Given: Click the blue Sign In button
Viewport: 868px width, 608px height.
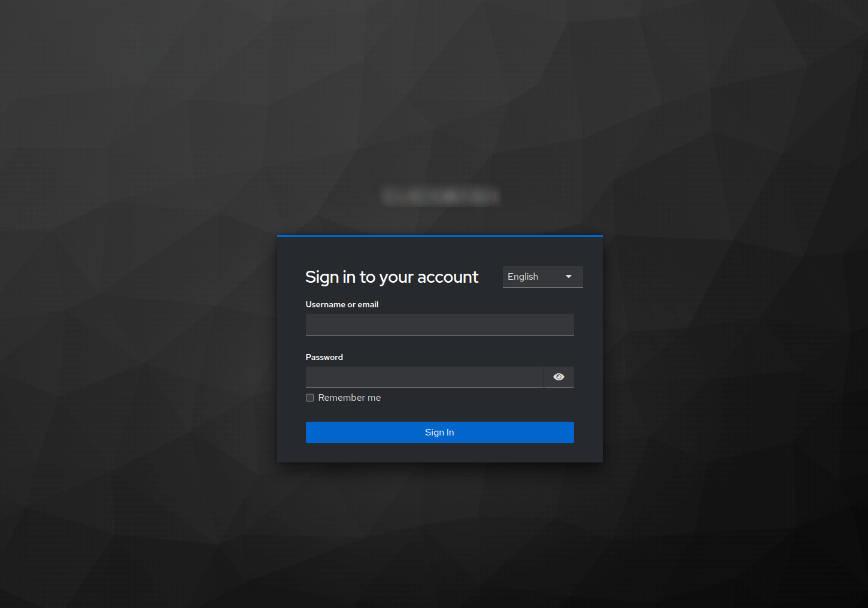Looking at the screenshot, I should (440, 432).
